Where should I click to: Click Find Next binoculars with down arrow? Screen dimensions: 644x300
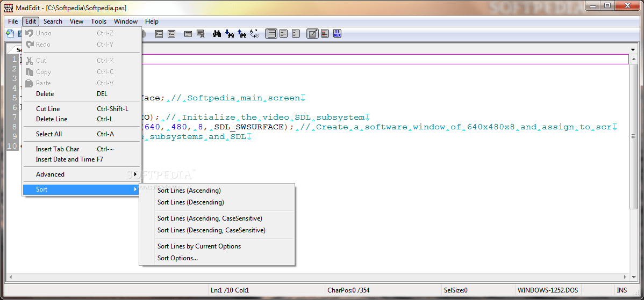pos(230,34)
